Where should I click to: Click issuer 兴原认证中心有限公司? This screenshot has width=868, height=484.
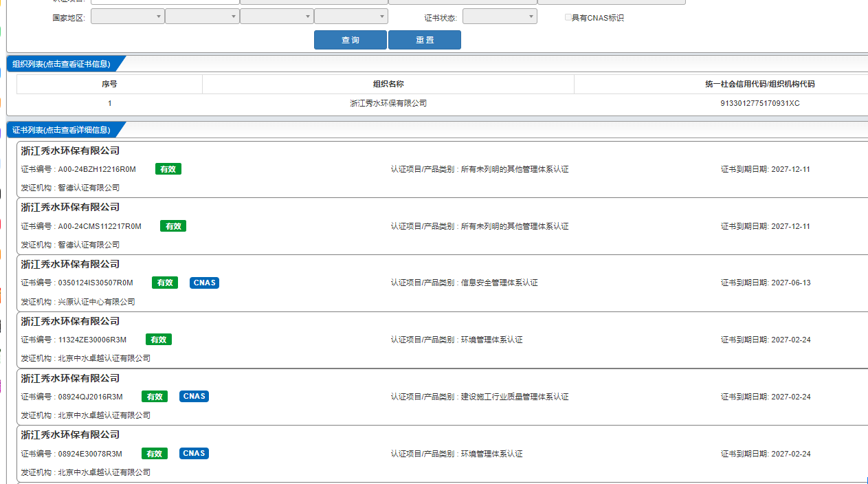click(96, 302)
